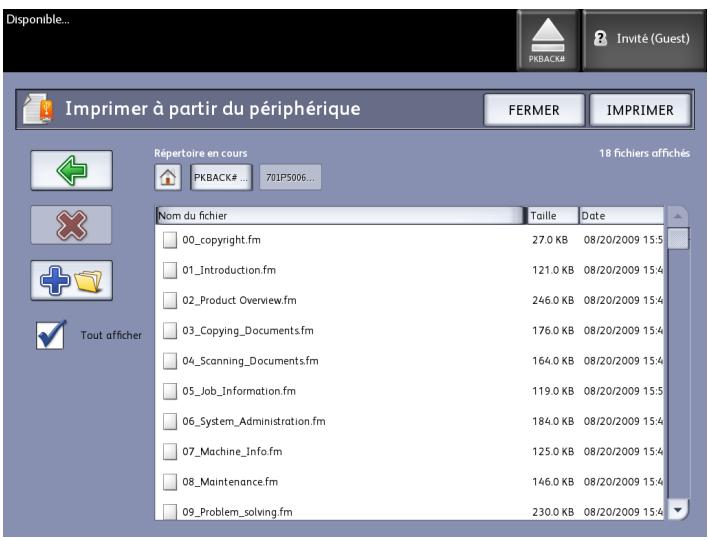Click the file list scrollbar thumb
709x540 pixels.
point(678,238)
